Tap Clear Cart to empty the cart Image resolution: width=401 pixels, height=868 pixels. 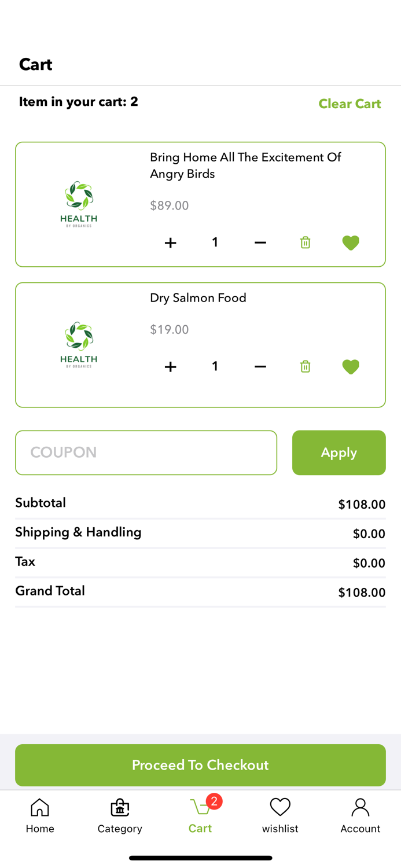[350, 104]
